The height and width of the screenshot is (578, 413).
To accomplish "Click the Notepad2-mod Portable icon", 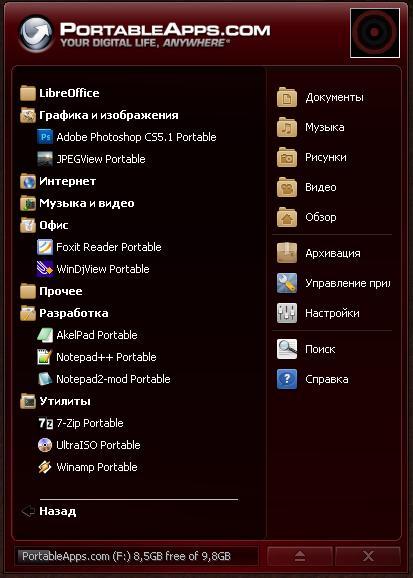I will 45,379.
